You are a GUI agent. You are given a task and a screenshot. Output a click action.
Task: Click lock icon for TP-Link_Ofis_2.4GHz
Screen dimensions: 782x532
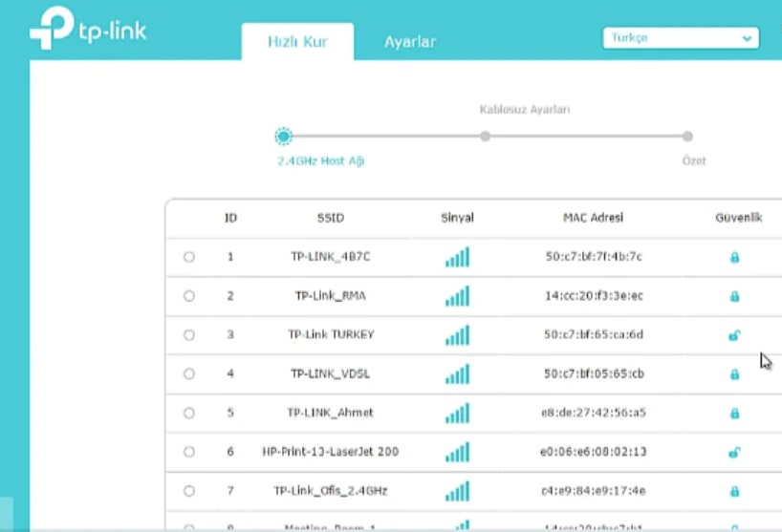[734, 491]
